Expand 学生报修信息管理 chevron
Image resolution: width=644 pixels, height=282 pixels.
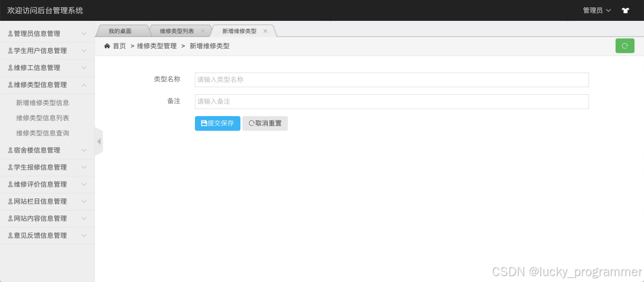(x=84, y=167)
